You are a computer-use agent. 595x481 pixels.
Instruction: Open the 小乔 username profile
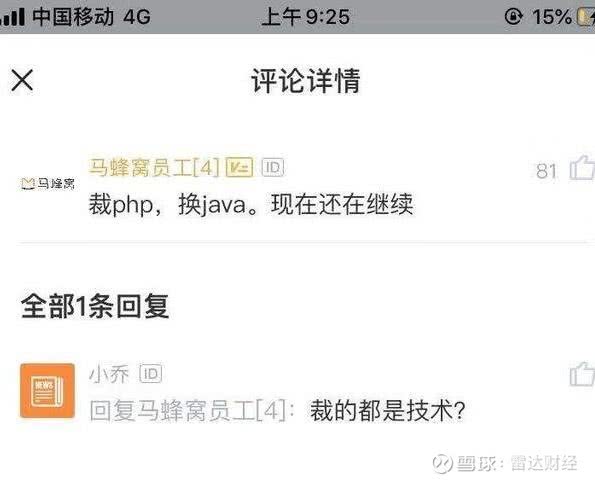109,374
